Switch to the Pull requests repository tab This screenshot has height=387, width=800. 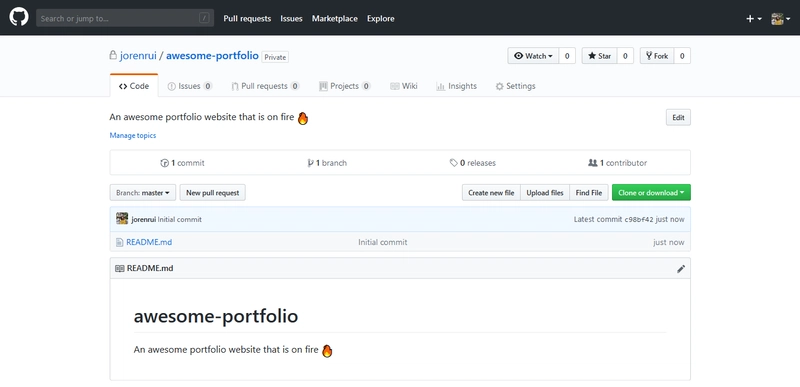pos(265,86)
